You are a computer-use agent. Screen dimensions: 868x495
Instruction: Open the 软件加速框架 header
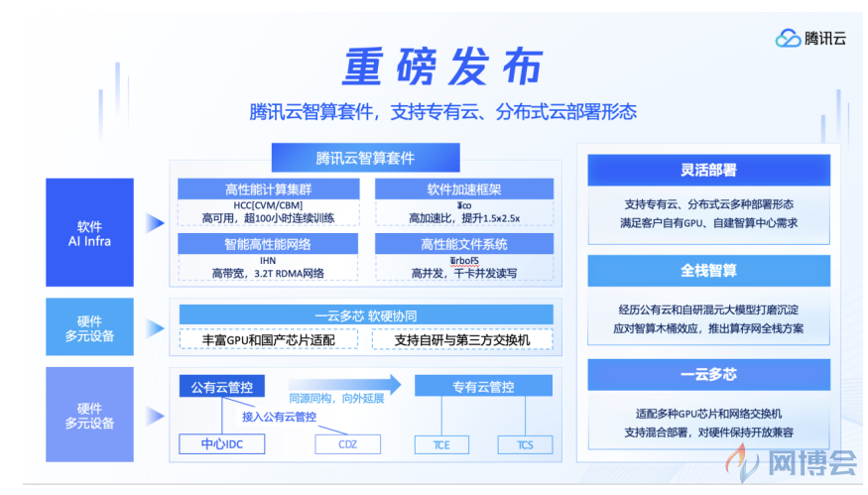(x=464, y=189)
